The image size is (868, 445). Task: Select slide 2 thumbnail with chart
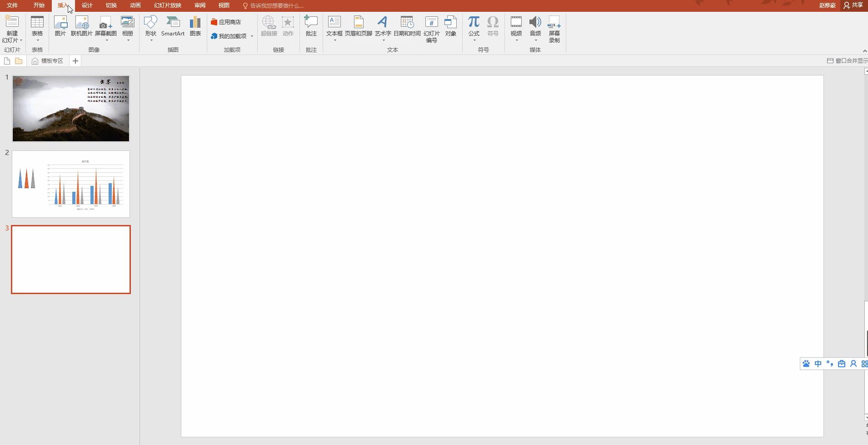(71, 184)
